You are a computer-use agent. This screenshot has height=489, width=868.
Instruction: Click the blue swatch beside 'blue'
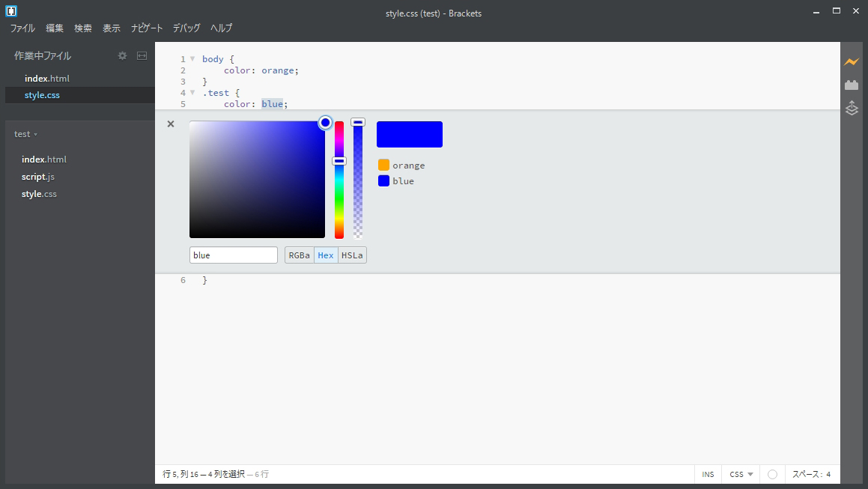(x=383, y=180)
